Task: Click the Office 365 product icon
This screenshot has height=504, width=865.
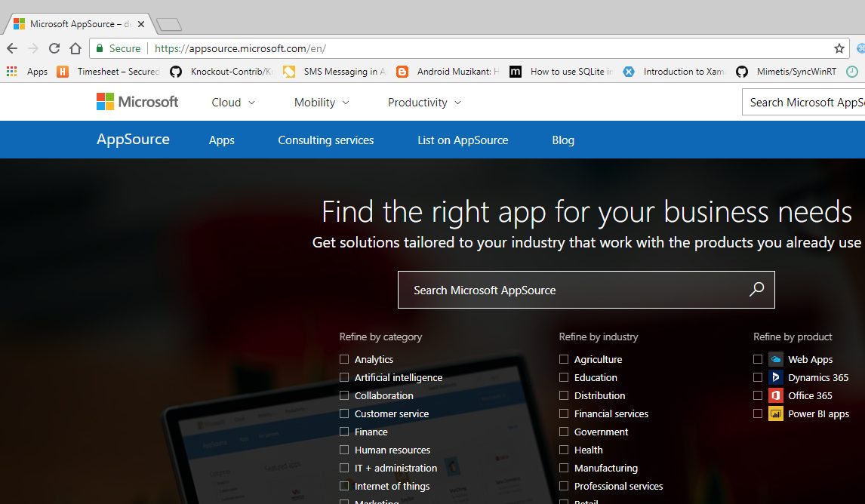Action: 775,395
